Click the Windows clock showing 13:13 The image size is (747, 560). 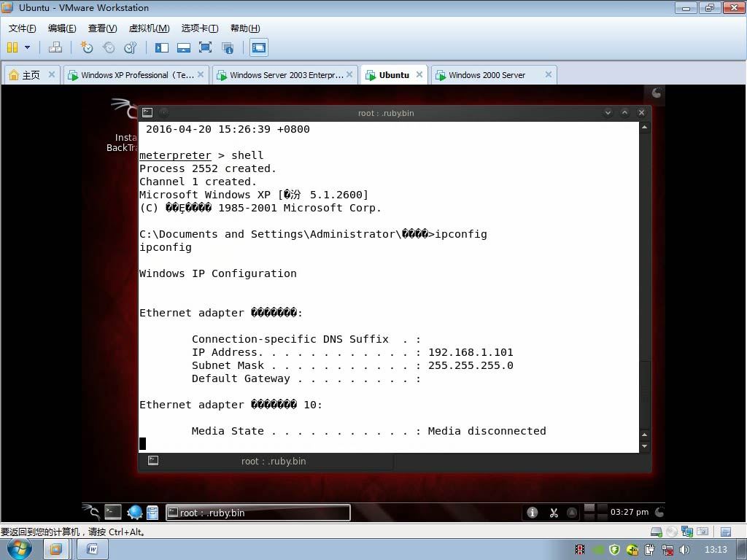716,550
